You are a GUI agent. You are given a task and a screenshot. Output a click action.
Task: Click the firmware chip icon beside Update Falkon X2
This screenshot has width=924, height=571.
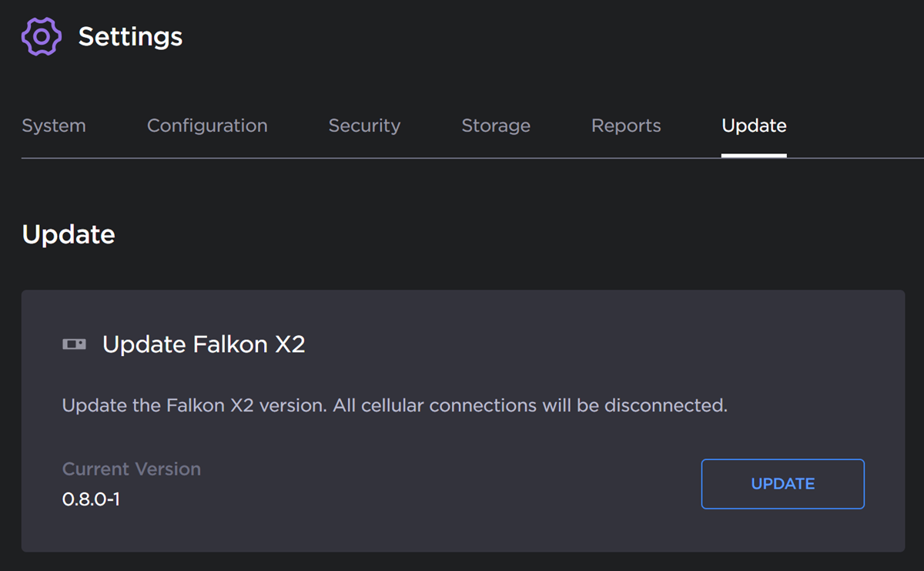click(x=73, y=344)
